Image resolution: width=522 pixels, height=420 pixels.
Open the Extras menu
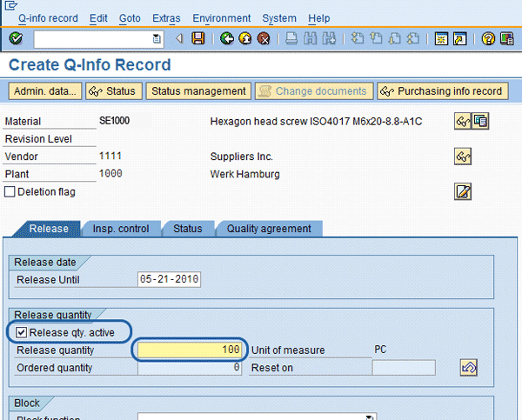pyautogui.click(x=166, y=18)
